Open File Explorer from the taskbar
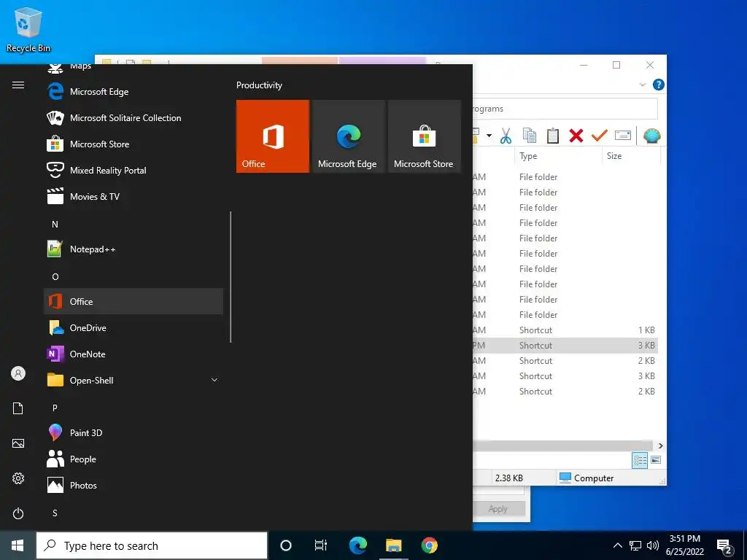This screenshot has width=747, height=560. (393, 545)
